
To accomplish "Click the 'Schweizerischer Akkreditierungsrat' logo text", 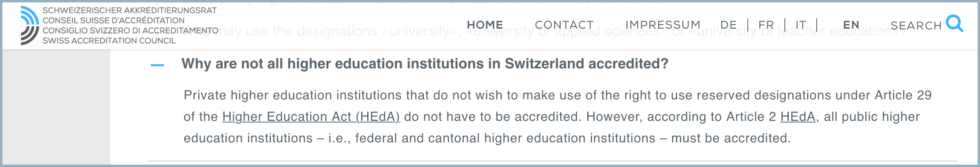I will point(129,10).
